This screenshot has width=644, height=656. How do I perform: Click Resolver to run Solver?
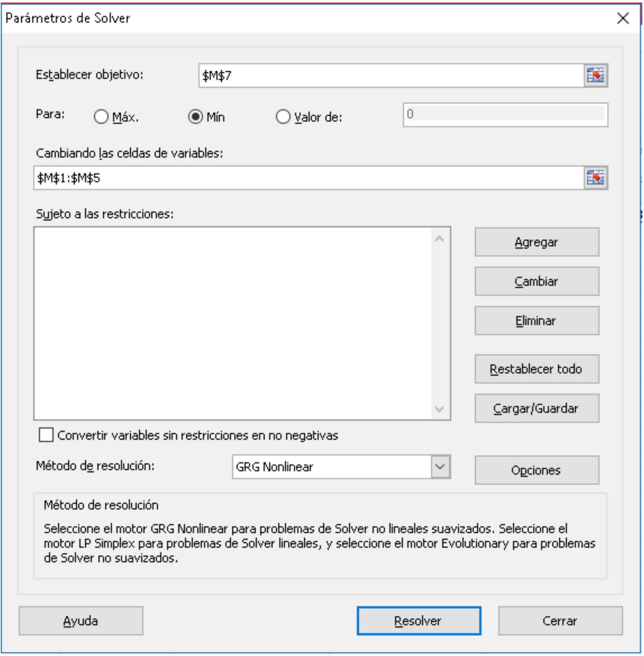pyautogui.click(x=419, y=621)
